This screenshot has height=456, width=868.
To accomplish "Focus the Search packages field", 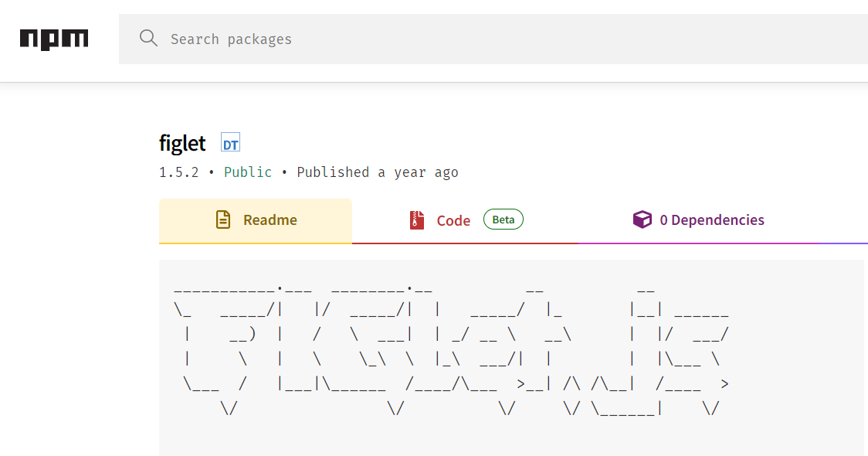I will pyautogui.click(x=493, y=39).
